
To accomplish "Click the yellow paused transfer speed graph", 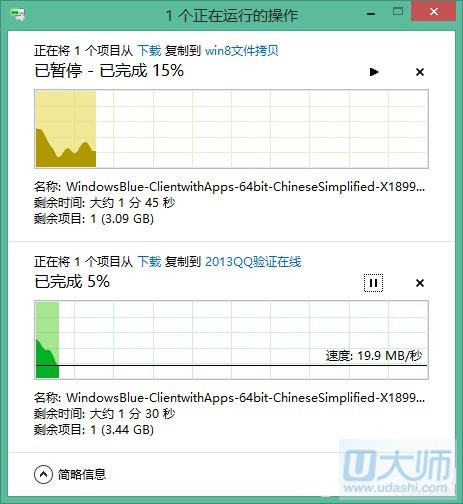I will pos(231,129).
